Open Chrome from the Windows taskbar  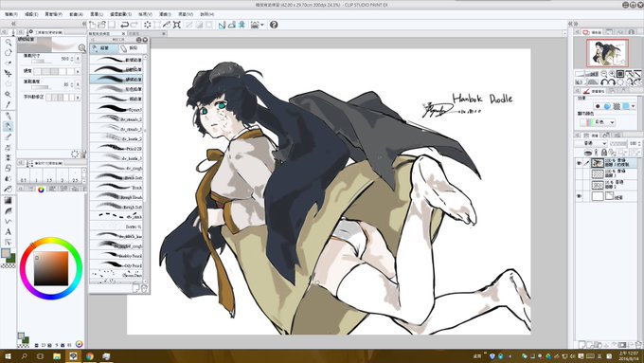pos(90,356)
